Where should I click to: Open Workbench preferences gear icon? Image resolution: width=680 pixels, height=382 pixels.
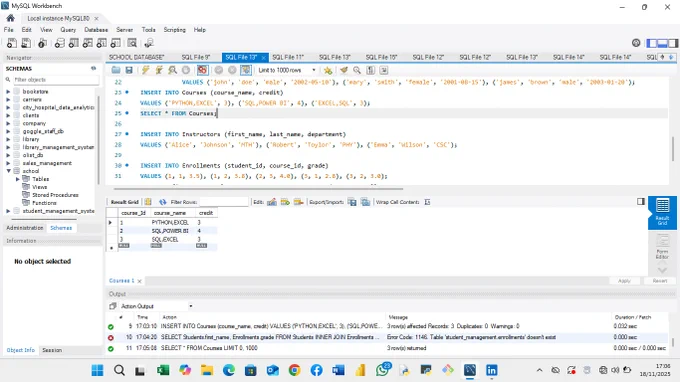pyautogui.click(x=636, y=43)
